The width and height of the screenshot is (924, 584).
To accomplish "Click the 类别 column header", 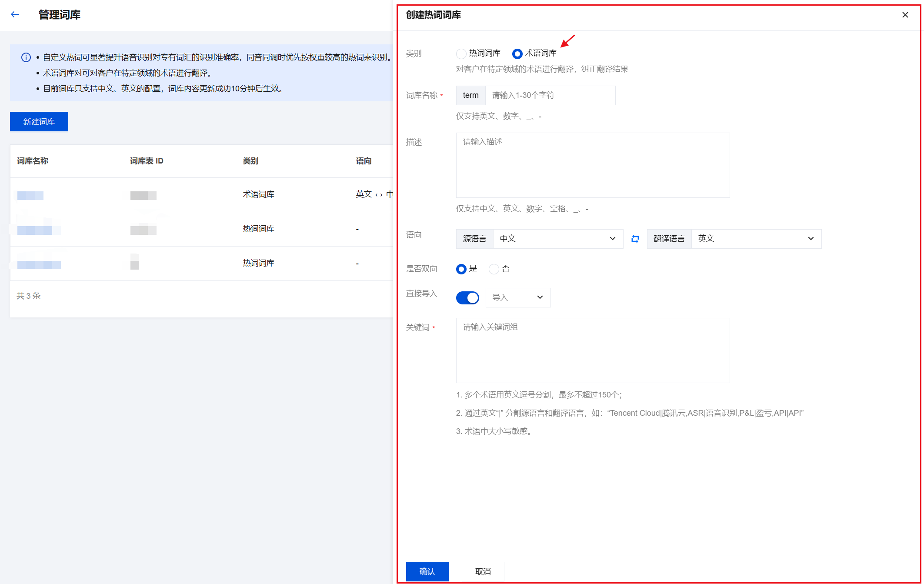I will (x=250, y=161).
